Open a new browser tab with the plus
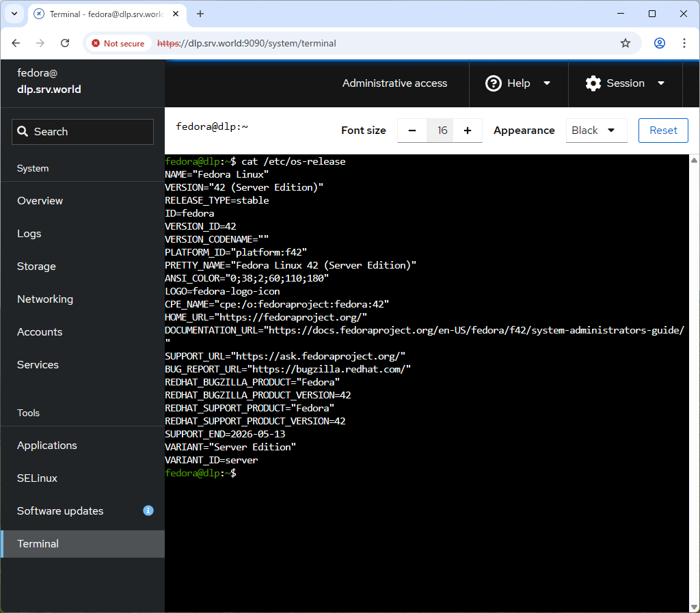The image size is (700, 613). coord(200,14)
